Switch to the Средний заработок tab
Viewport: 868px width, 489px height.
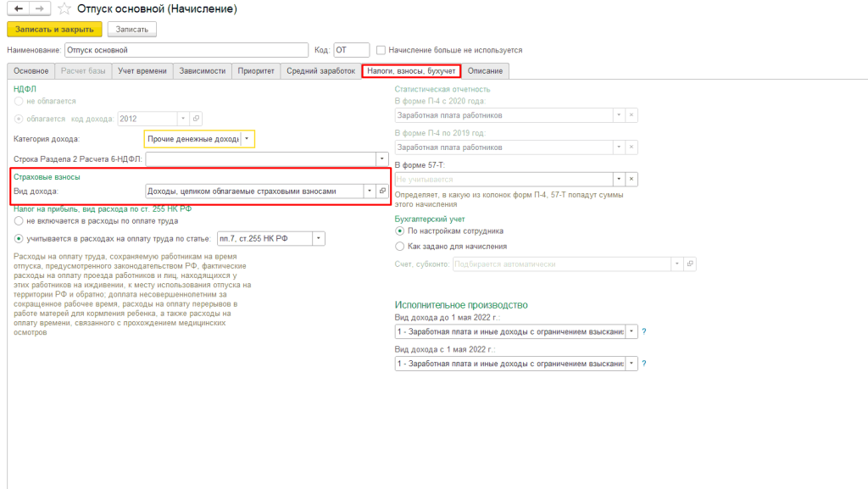[320, 71]
